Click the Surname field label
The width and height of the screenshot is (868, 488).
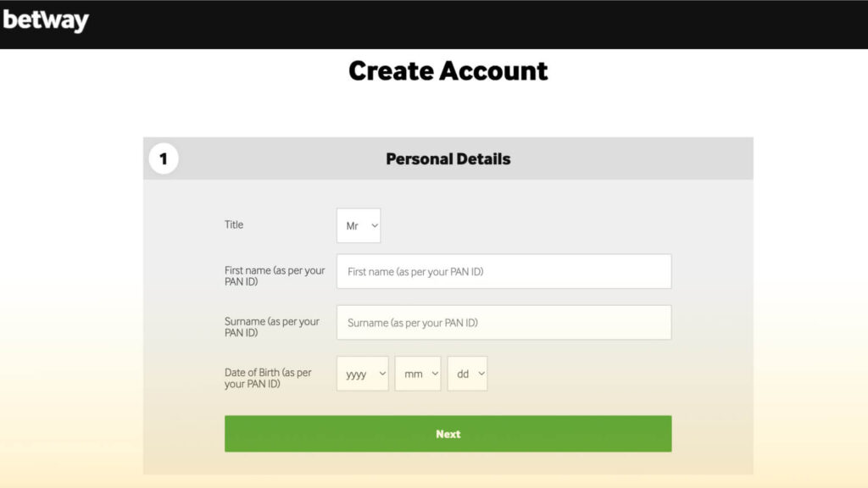[x=272, y=326]
